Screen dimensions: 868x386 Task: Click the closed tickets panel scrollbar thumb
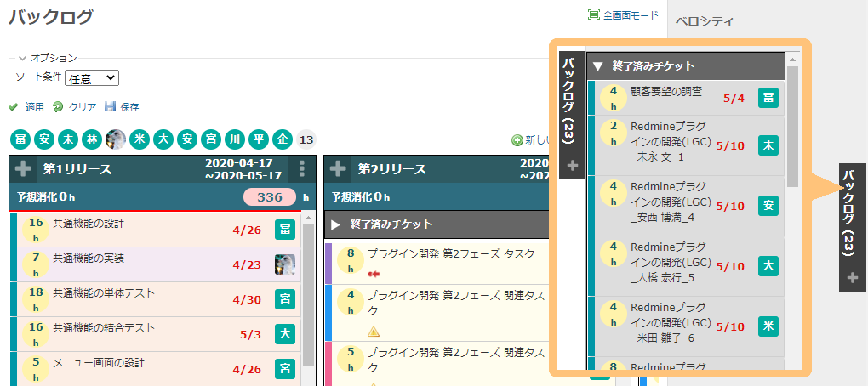click(792, 126)
